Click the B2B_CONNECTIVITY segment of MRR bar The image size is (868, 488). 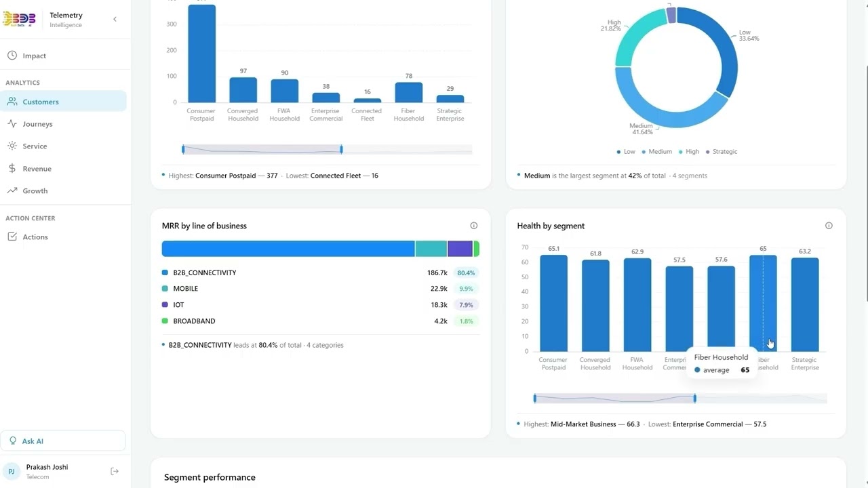(288, 249)
